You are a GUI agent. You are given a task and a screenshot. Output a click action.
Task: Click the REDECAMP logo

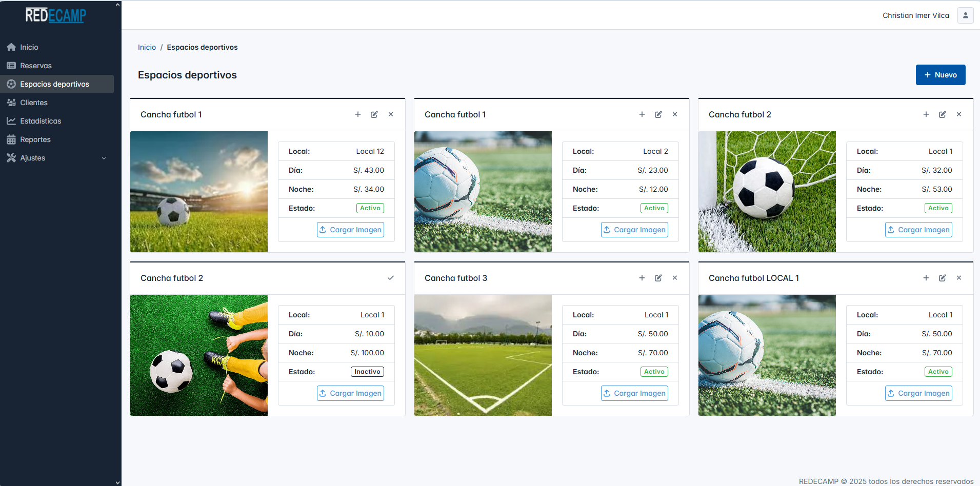click(56, 15)
